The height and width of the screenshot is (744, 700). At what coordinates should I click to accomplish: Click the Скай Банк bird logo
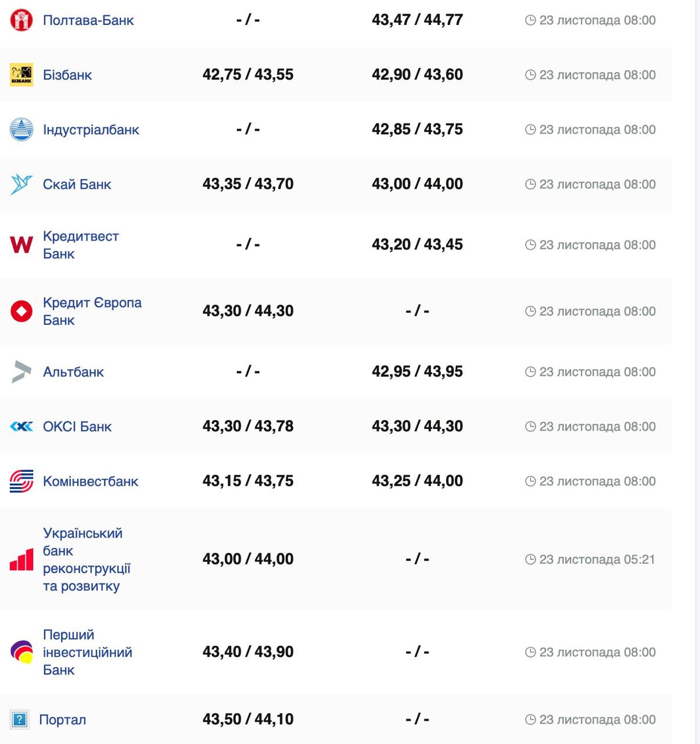[21, 184]
